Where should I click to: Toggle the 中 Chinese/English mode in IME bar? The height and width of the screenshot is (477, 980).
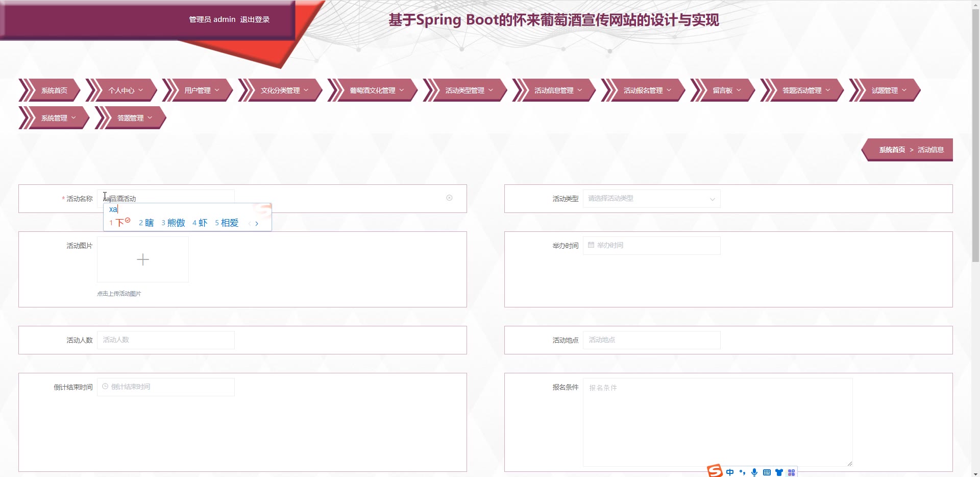pos(730,472)
